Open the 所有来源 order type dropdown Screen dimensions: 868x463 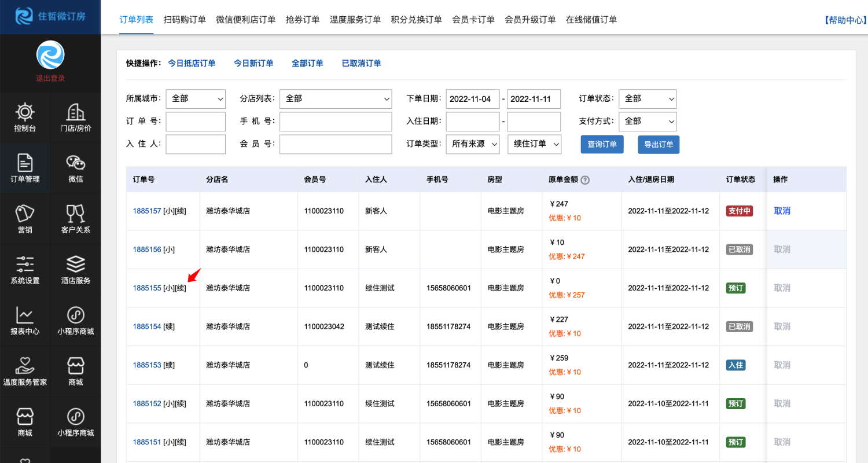[x=473, y=144]
